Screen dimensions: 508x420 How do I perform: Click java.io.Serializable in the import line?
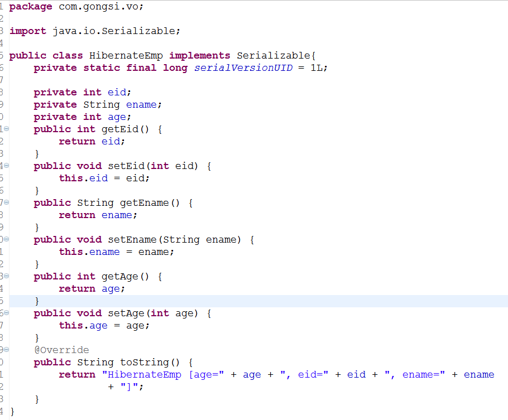[x=114, y=31]
